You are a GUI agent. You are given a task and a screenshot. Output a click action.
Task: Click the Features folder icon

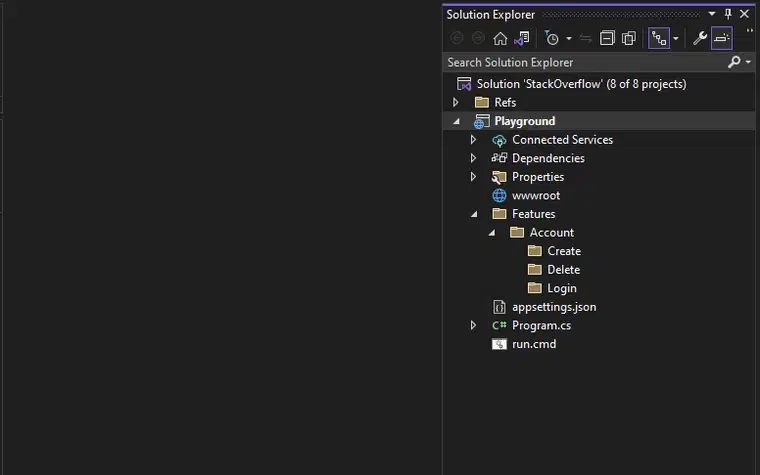point(499,214)
